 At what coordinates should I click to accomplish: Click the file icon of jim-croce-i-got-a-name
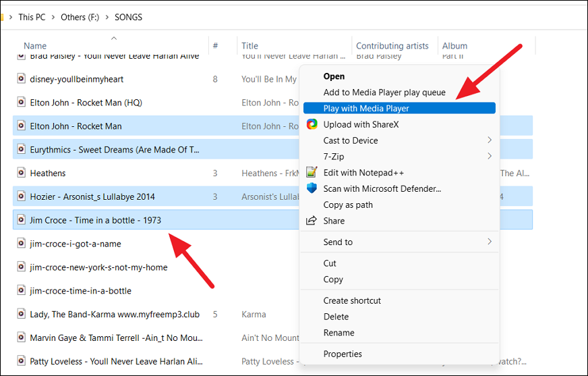22,243
